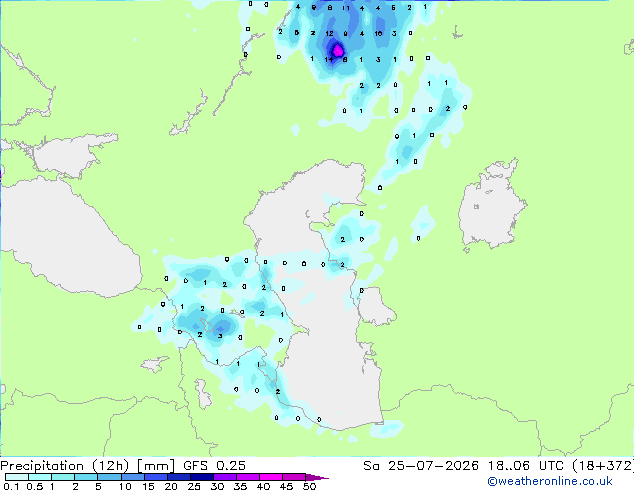Click the forecast date '25-07-2026'
The height and width of the screenshot is (490, 634).
tap(433, 466)
